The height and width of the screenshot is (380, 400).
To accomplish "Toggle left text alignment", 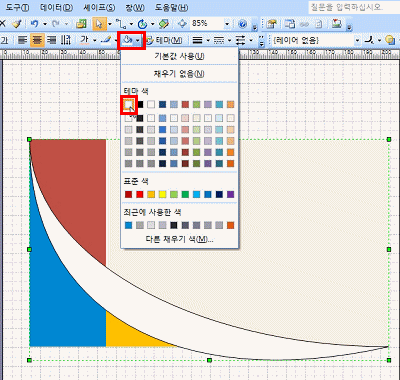I will [x=23, y=40].
